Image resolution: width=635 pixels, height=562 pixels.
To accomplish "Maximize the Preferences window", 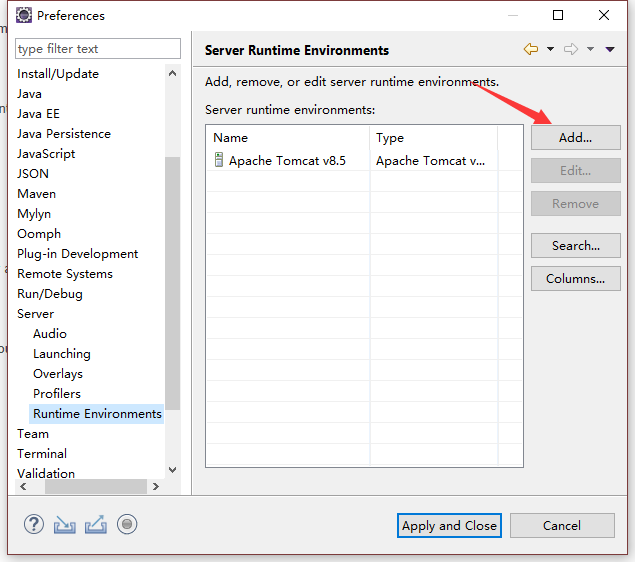I will [x=558, y=15].
